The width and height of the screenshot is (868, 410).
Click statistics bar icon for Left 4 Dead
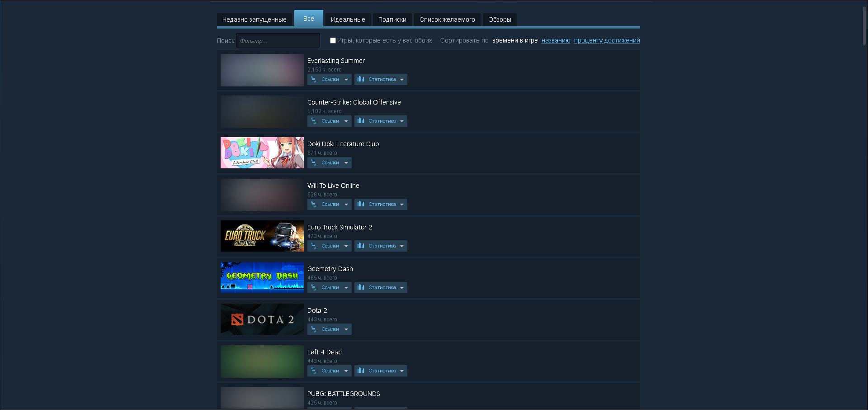pyautogui.click(x=361, y=371)
